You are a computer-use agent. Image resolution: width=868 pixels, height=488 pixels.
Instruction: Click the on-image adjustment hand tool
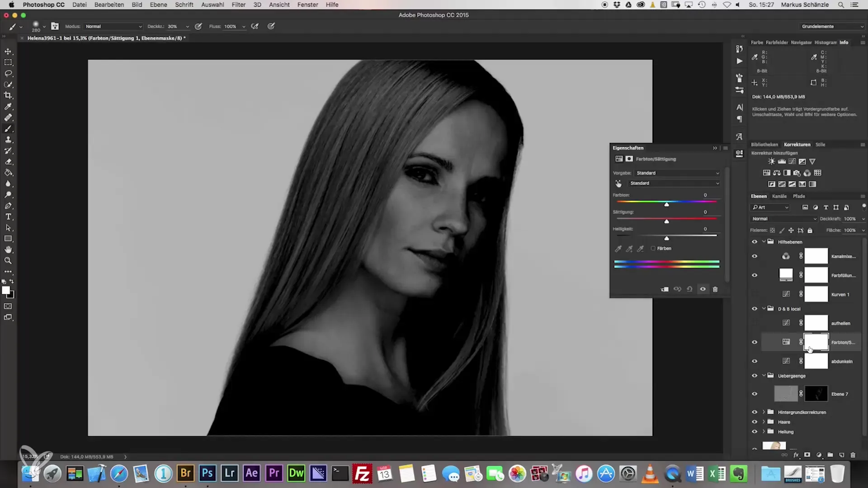pos(618,183)
